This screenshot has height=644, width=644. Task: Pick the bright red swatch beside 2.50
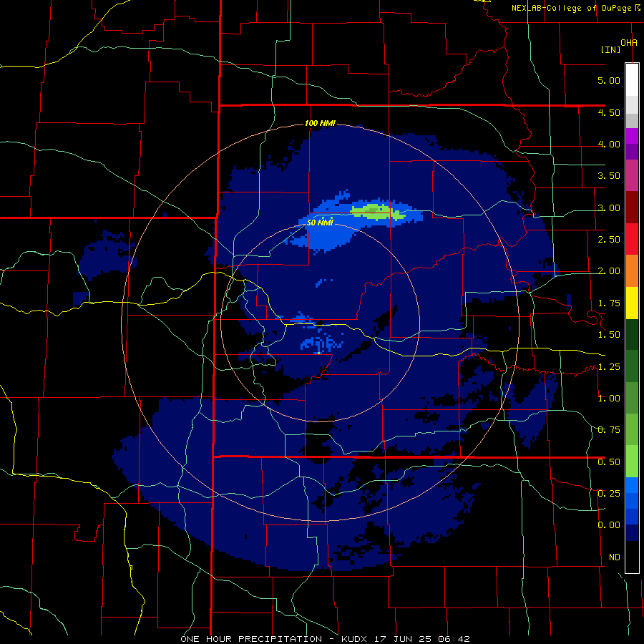click(x=632, y=239)
